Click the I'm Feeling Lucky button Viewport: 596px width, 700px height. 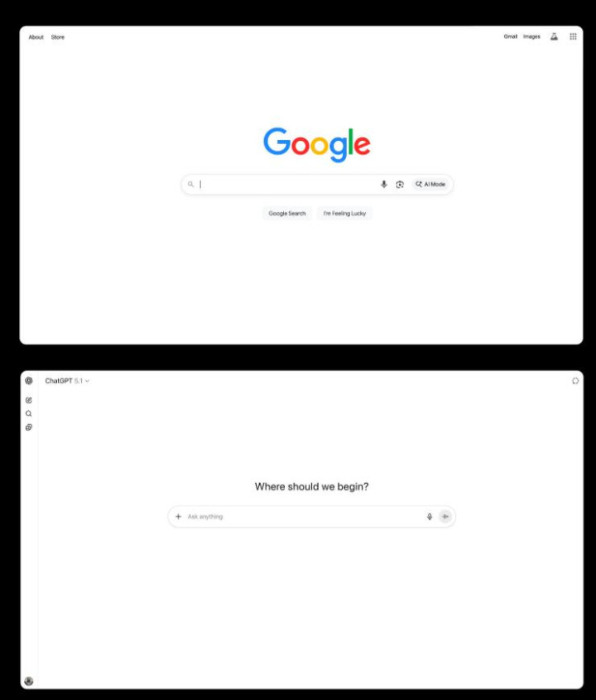[x=344, y=214]
